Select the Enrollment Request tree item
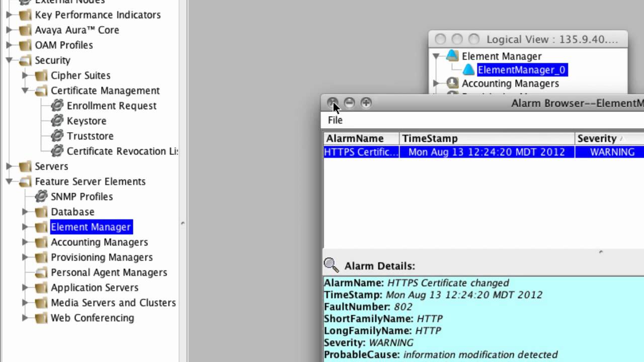The image size is (644, 362). pos(111,106)
